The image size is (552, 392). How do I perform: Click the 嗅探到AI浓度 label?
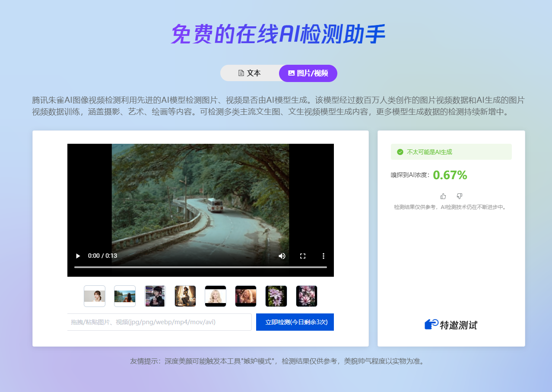410,175
